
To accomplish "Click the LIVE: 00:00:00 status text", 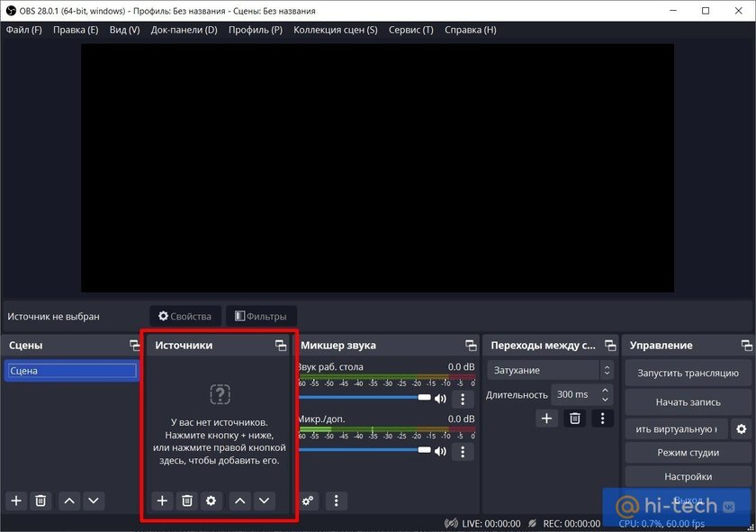I will pos(490,524).
